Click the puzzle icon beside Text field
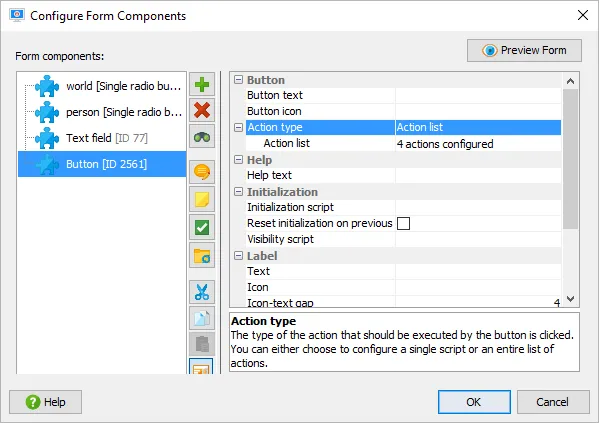The width and height of the screenshot is (599, 423). (47, 138)
